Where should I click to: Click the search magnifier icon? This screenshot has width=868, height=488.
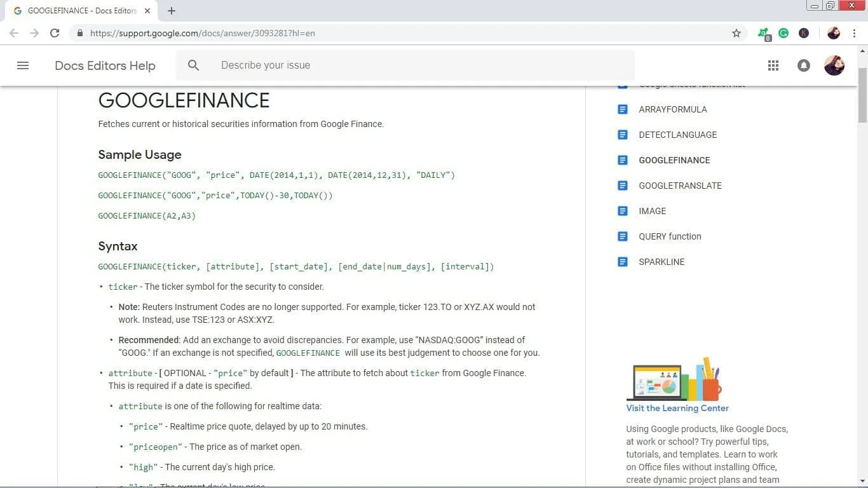[x=194, y=65]
